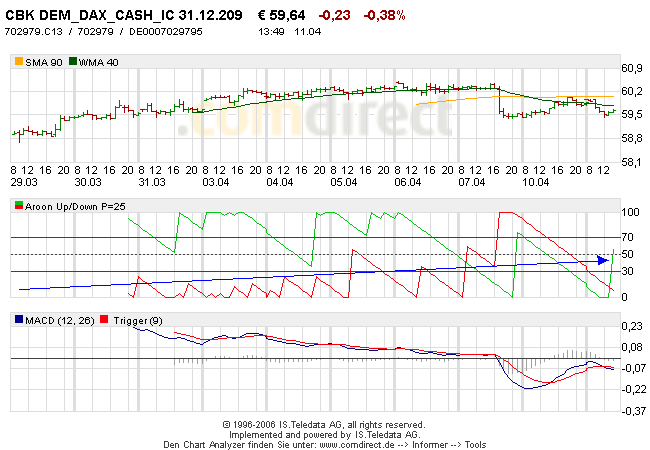Click the price € 59,64
This screenshot has width=650, height=450.
click(281, 15)
